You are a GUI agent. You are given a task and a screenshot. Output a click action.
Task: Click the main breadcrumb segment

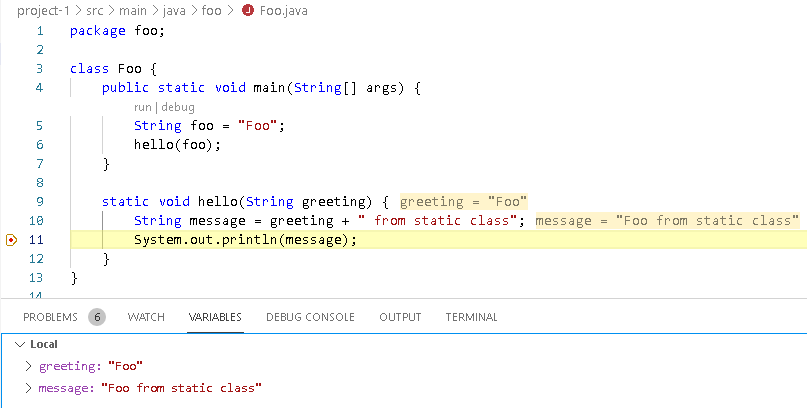(x=133, y=10)
